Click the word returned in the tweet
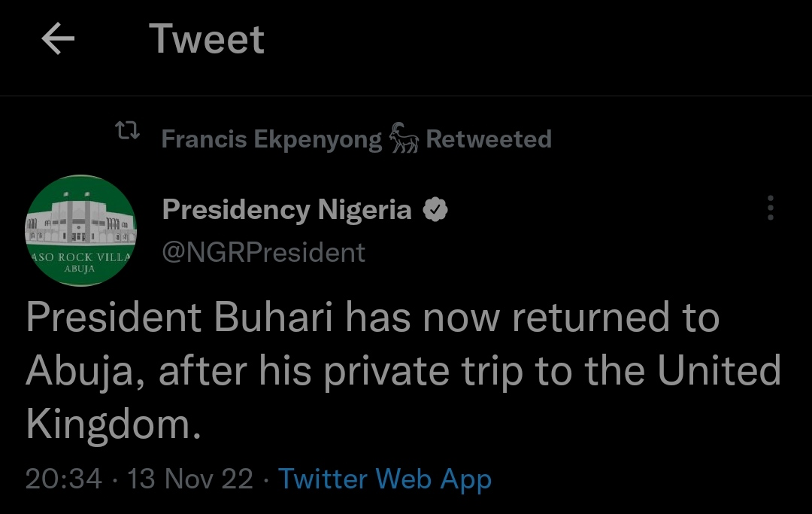The height and width of the screenshot is (514, 812). (x=589, y=318)
